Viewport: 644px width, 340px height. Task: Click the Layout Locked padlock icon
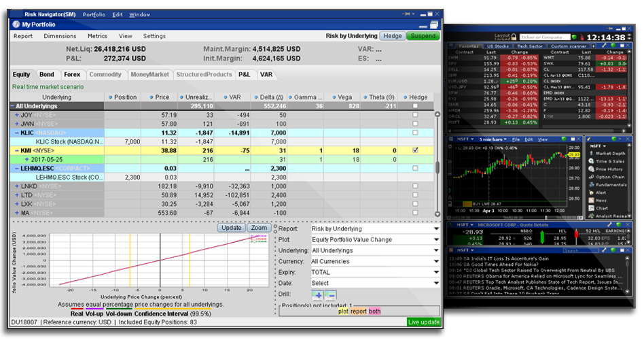pos(514,37)
